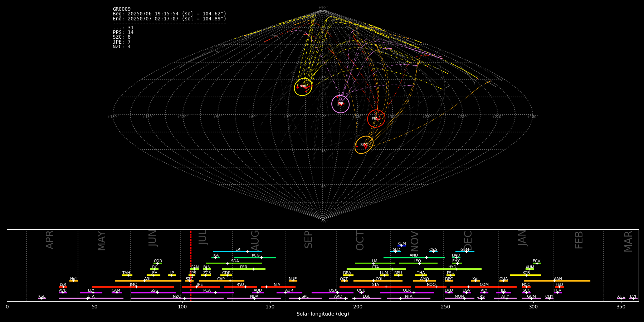Click the 250 tick on the solar longitude axis
Screen dimensions: 644x322
click(x=445, y=307)
